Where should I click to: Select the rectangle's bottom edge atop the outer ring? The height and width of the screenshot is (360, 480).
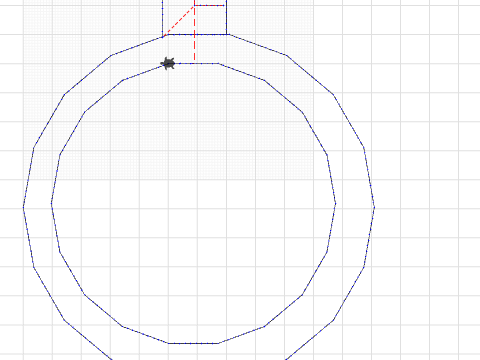point(197,34)
